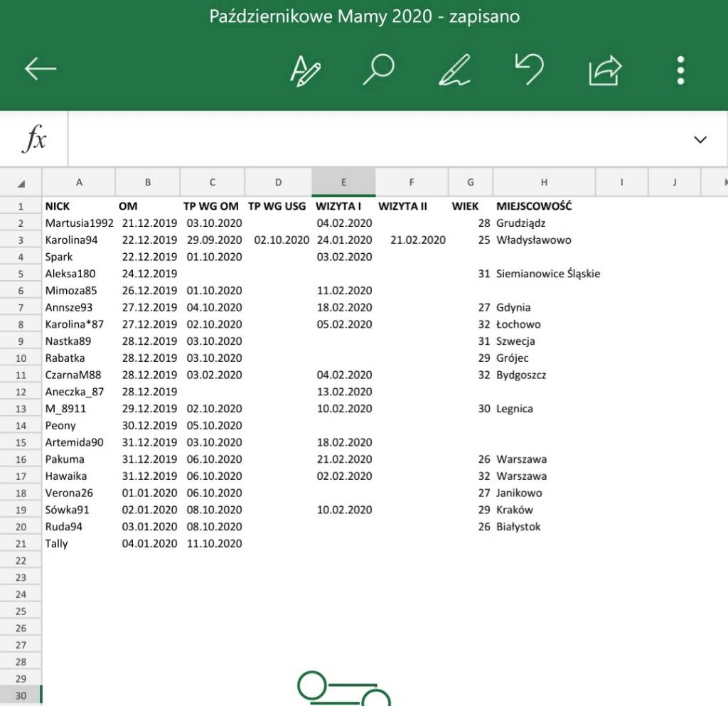The image size is (728, 706).
Task: Click the WIZYTA II header cell
Action: tap(412, 206)
